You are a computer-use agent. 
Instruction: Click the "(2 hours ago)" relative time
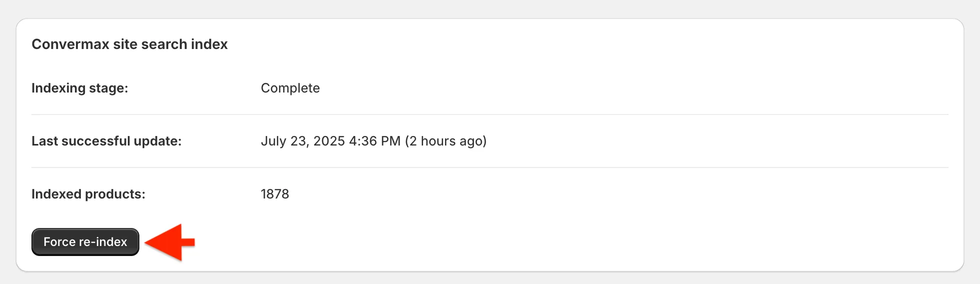point(446,141)
